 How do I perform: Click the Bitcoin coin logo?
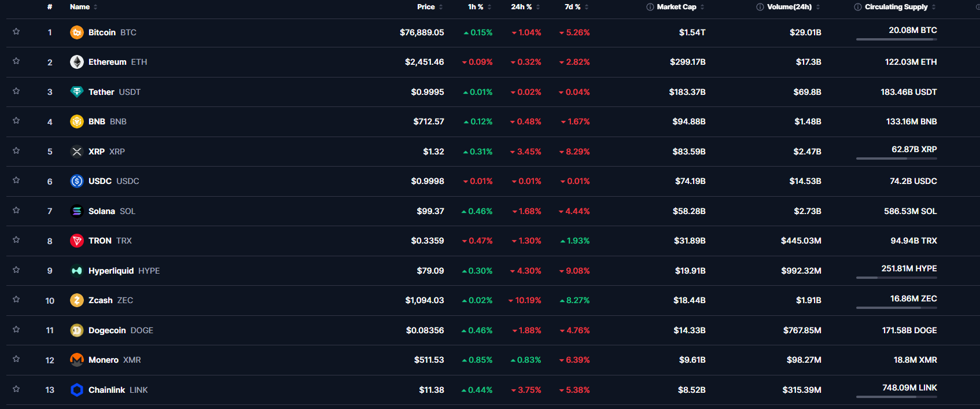pos(77,32)
